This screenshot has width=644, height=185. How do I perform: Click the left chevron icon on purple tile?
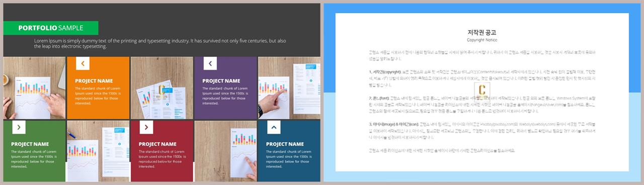click(x=210, y=64)
